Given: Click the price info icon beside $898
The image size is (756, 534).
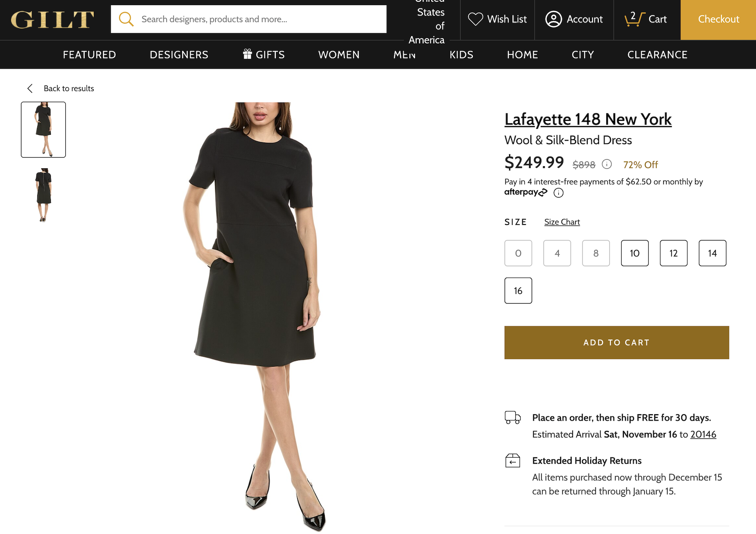Looking at the screenshot, I should (607, 164).
